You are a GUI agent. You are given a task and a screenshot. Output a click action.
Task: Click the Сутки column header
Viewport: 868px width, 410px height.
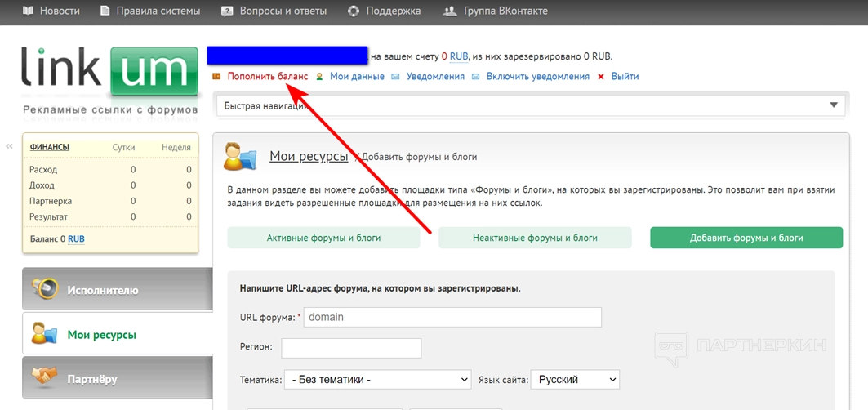click(123, 147)
